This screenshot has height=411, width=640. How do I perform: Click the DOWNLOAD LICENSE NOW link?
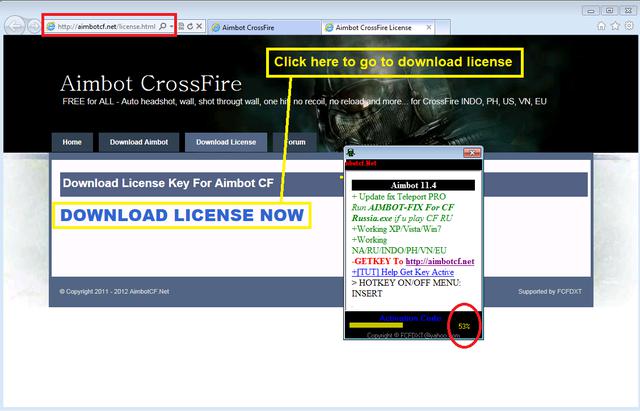(x=182, y=215)
